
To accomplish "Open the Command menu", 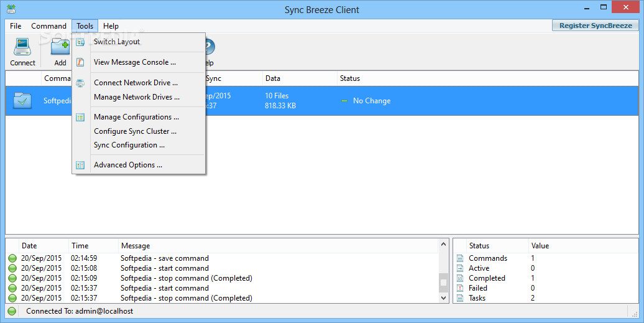I will click(x=48, y=26).
